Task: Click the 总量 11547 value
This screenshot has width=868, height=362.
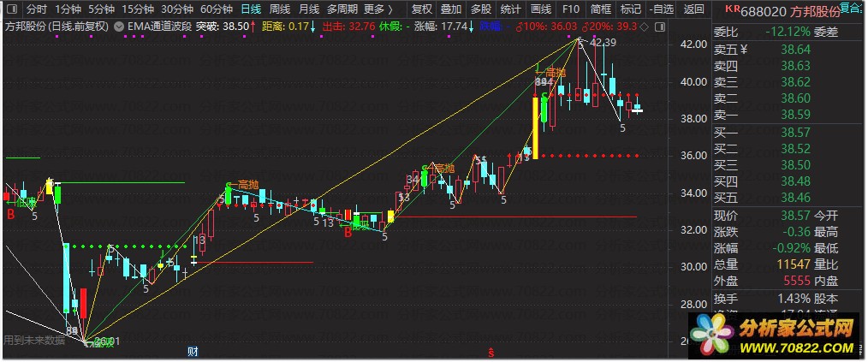Action: point(794,264)
